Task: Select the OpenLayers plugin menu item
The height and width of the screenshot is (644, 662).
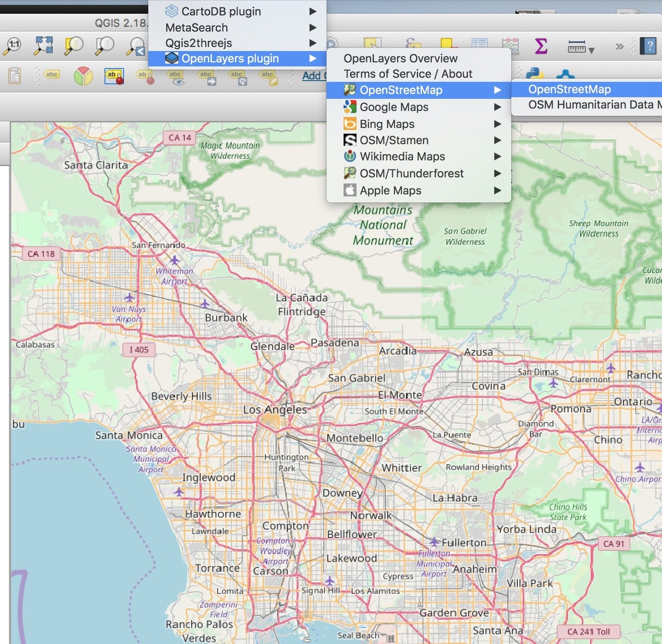Action: (237, 58)
